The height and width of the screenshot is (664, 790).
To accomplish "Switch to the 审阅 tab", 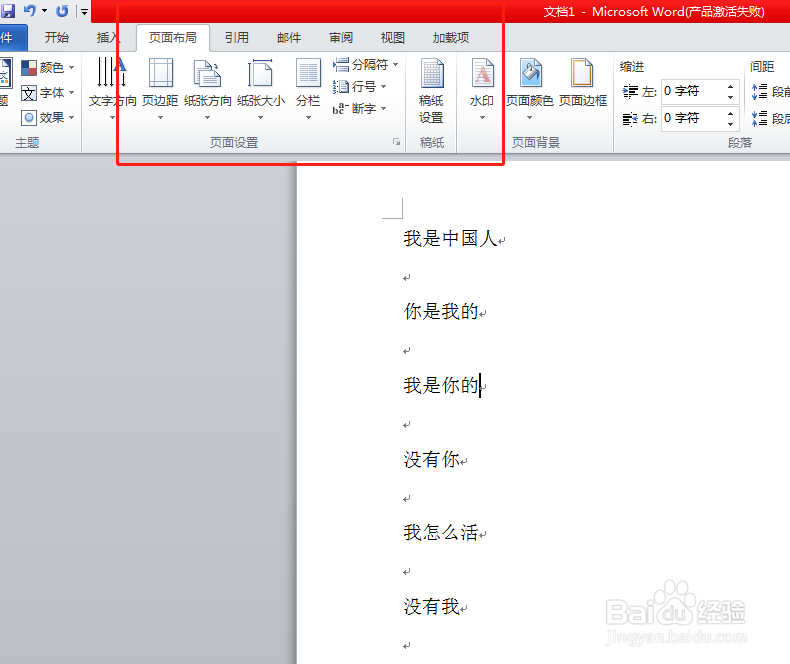I will [341, 38].
